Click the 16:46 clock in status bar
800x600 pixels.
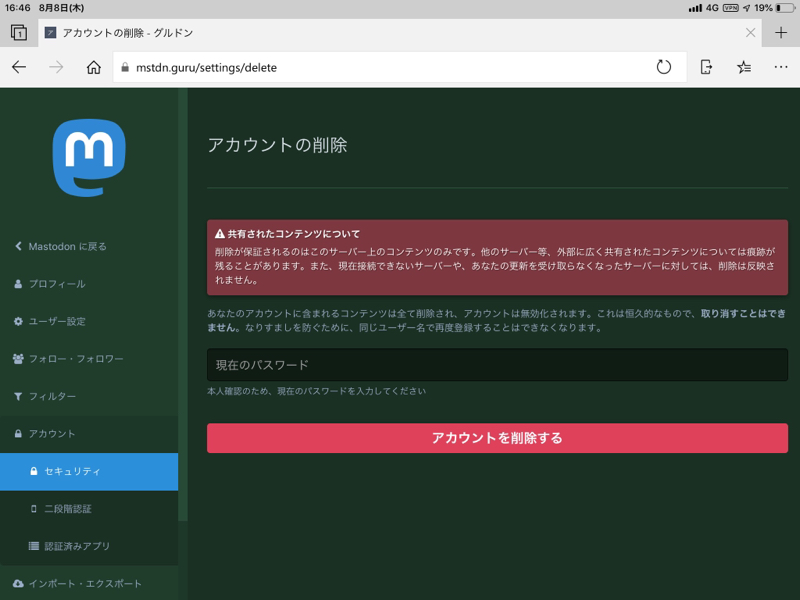[18, 8]
